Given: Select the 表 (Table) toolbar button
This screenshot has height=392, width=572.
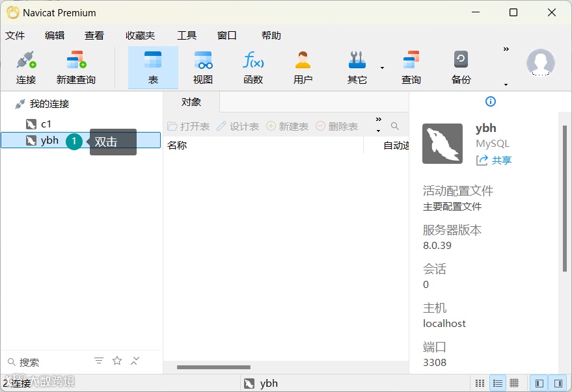Looking at the screenshot, I should click(x=153, y=68).
